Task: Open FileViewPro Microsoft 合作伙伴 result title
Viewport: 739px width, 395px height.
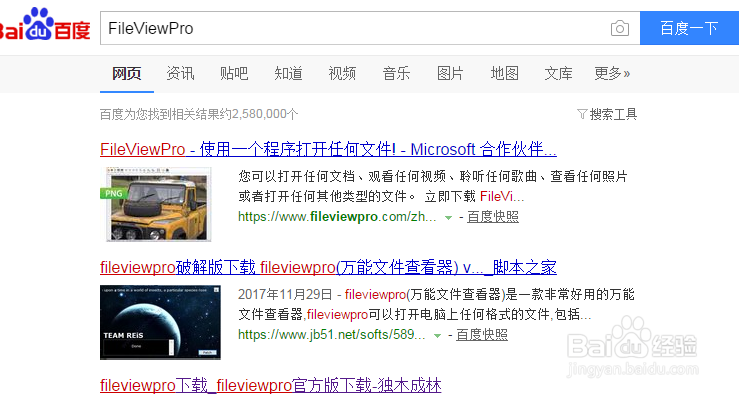Action: tap(328, 149)
